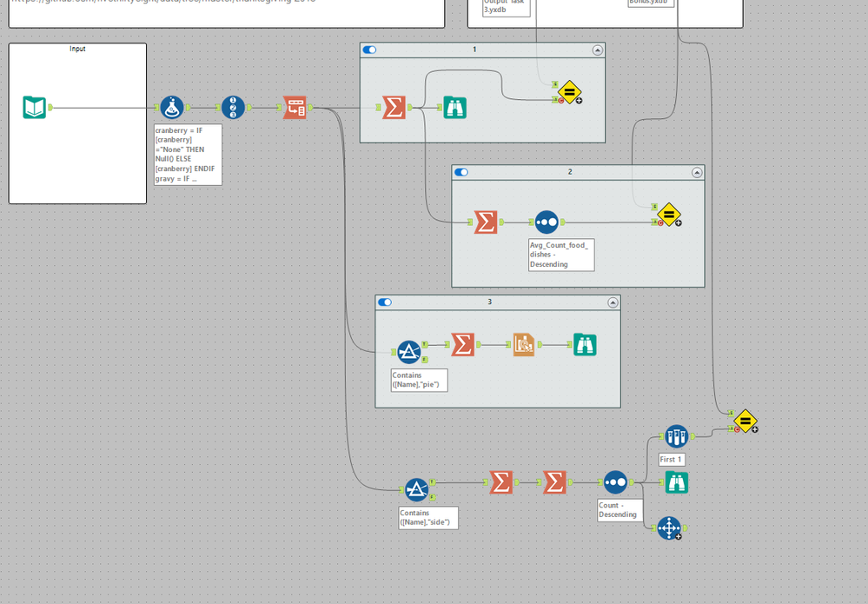Select the Summarize tool in container 3

pos(462,344)
